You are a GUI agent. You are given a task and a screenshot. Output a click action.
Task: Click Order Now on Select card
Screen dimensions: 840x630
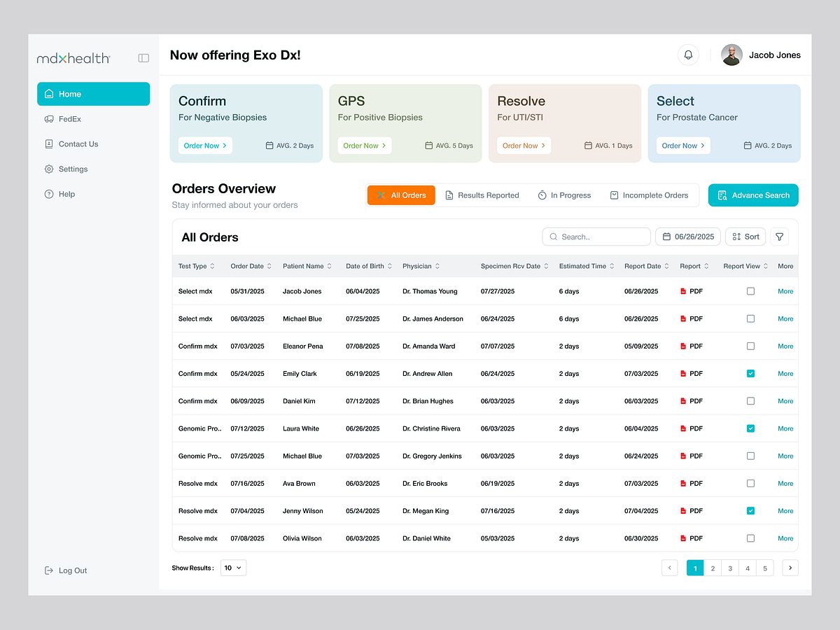coord(684,146)
